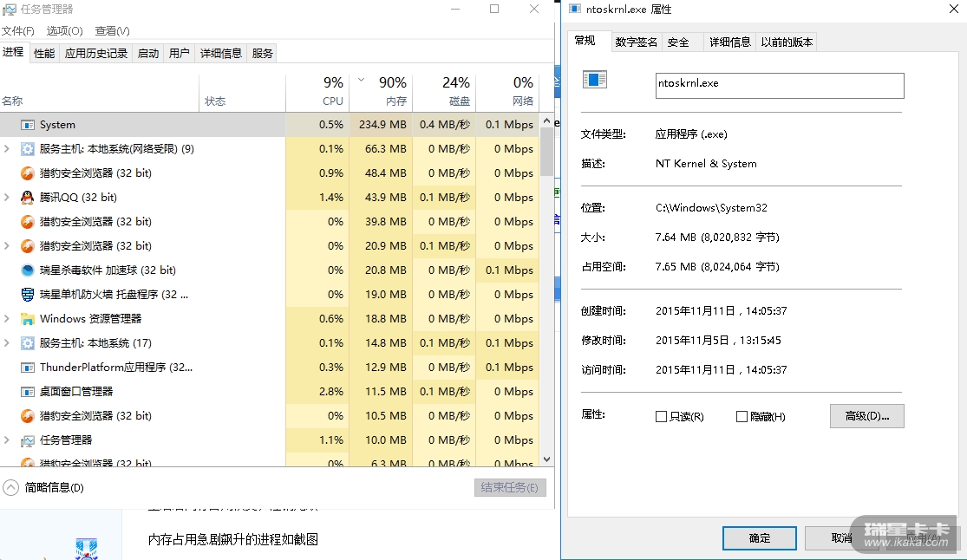The image size is (967, 560).
Task: Click the 状态 column header
Action: point(242,93)
